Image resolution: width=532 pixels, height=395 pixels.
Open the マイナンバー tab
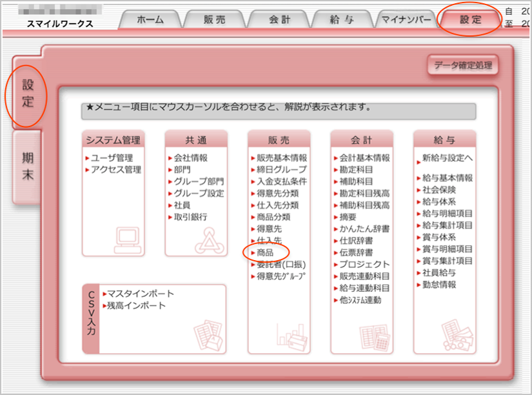[406, 19]
